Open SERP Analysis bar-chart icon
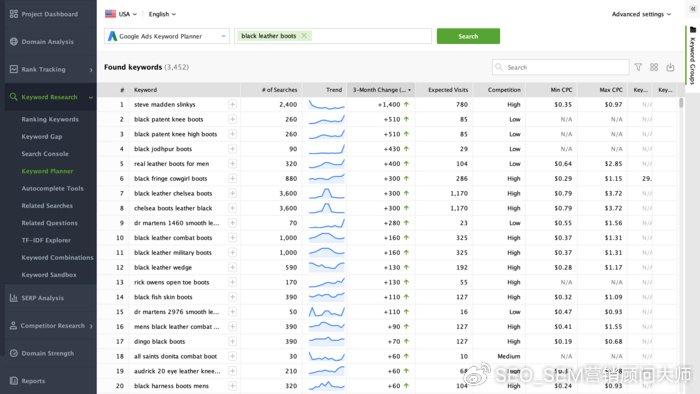 (14, 298)
